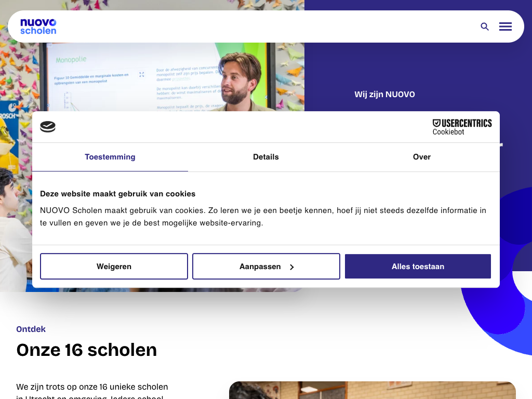Go to NUOVO Scholen logo home
532x399 pixels.
pos(38,26)
